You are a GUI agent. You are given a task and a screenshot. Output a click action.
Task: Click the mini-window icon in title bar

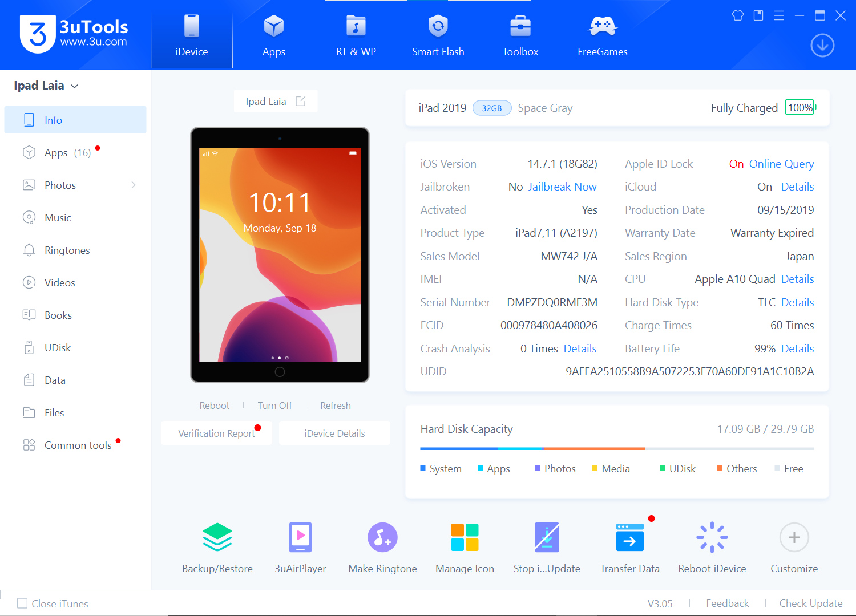coord(758,15)
